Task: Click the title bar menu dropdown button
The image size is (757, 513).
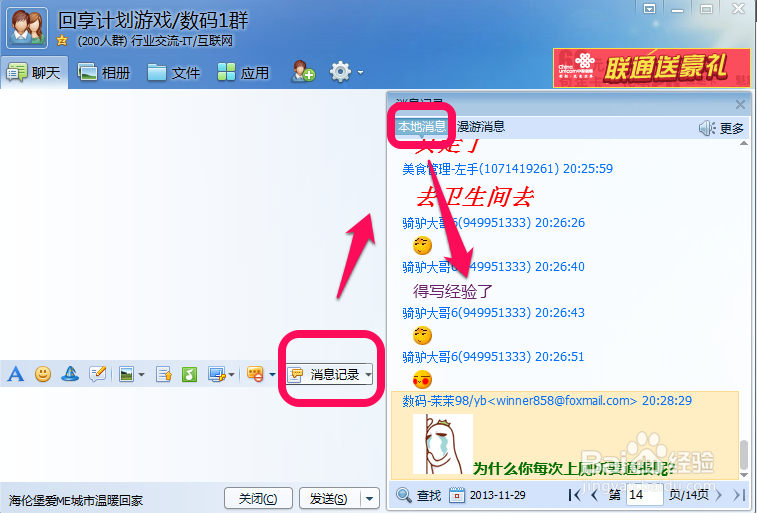Action: coord(649,9)
